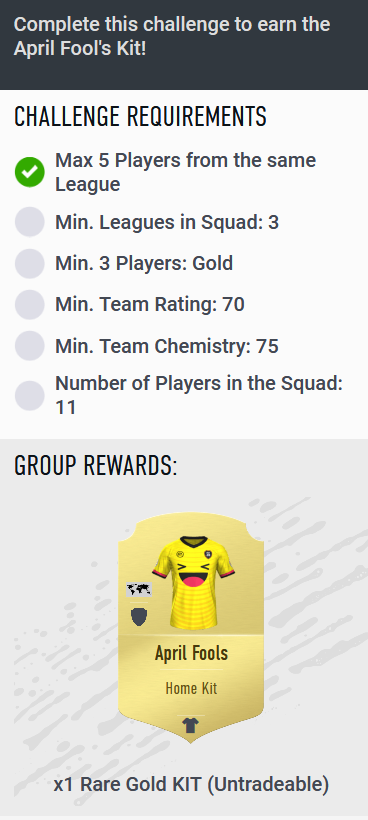Click the Min. Team Rating: 70 requirement text
This screenshot has height=820, width=368.
tap(150, 304)
